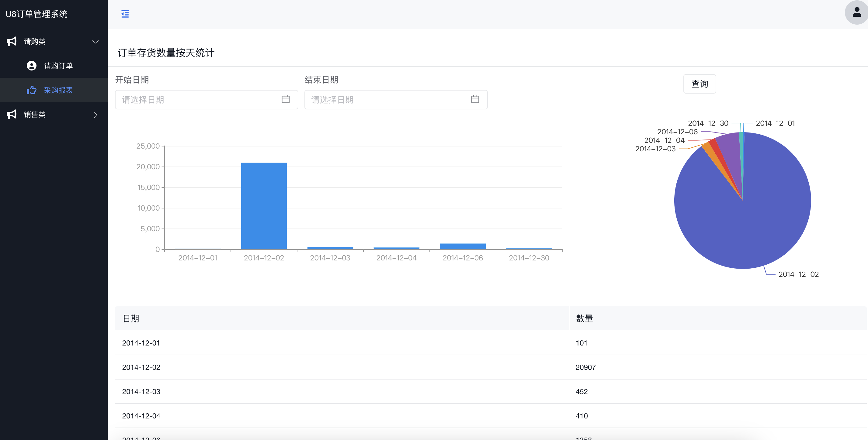The width and height of the screenshot is (868, 440).
Task: Click the pie label 2014-12-30
Action: pos(708,123)
